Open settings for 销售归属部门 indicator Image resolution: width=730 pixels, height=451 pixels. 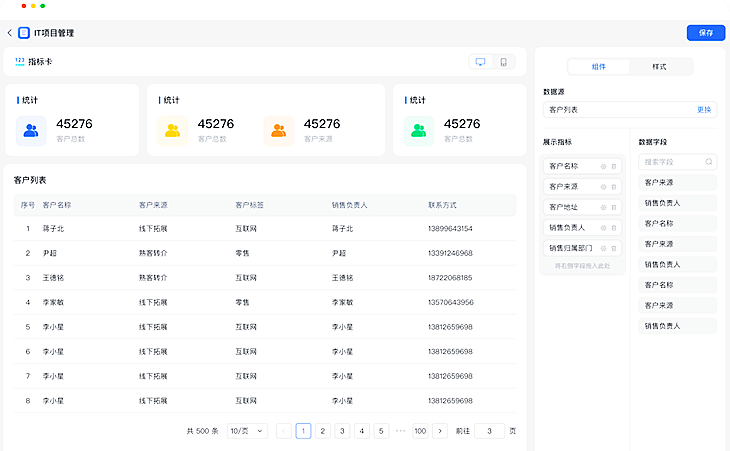(x=603, y=248)
